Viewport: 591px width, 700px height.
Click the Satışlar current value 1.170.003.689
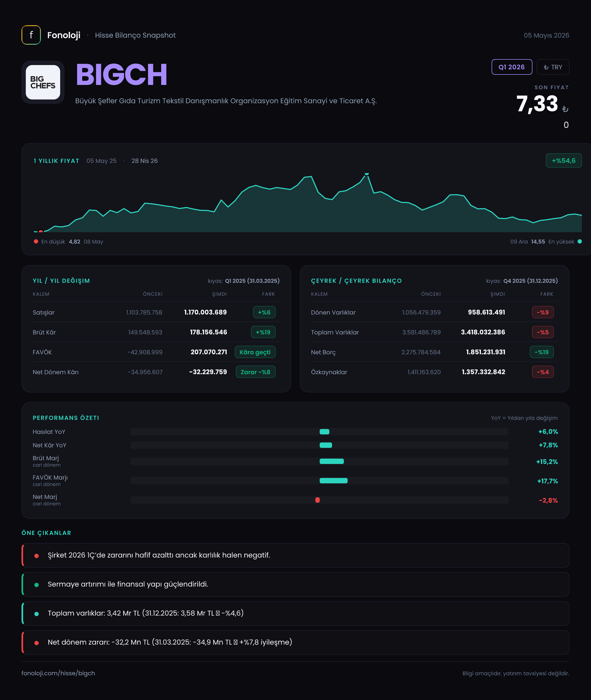[x=206, y=312]
